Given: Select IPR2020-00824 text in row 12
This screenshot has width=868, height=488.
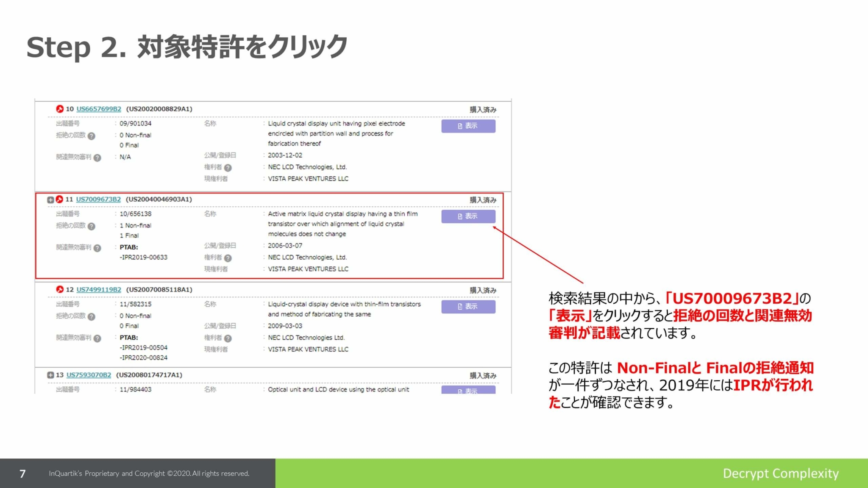Looking at the screenshot, I should (x=145, y=358).
